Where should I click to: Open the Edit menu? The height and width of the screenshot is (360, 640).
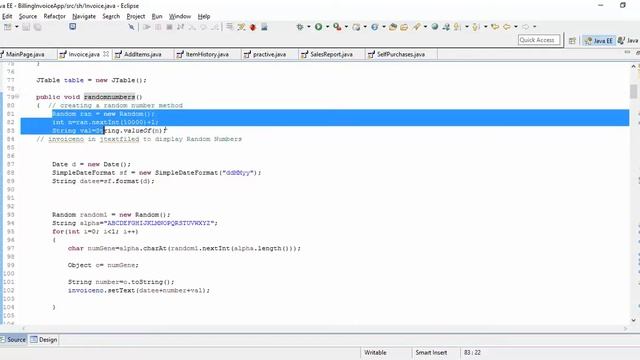coord(7,16)
